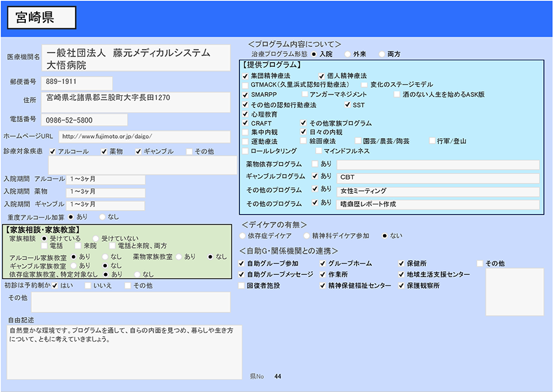
Task: Toggle the マインドフルネス checkbox
Action: point(319,151)
